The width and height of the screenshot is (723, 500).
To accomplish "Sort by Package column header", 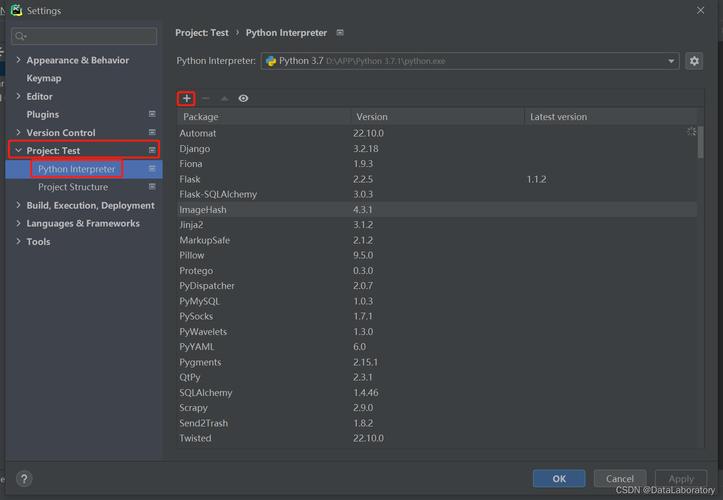I will pos(264,117).
